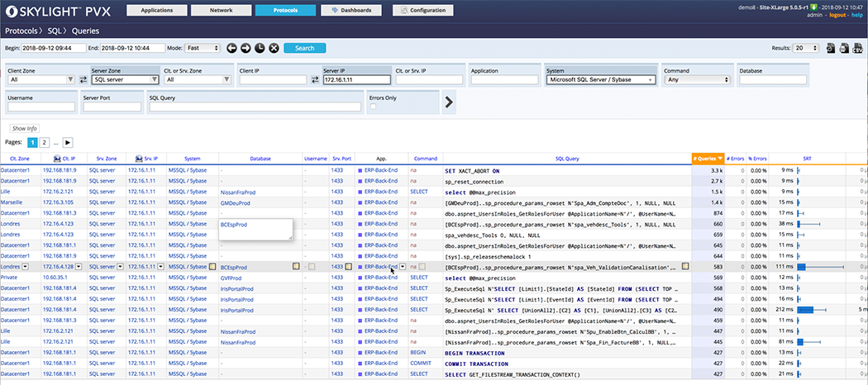Export results as CSV file
868x385 pixels.
pyautogui.click(x=857, y=49)
